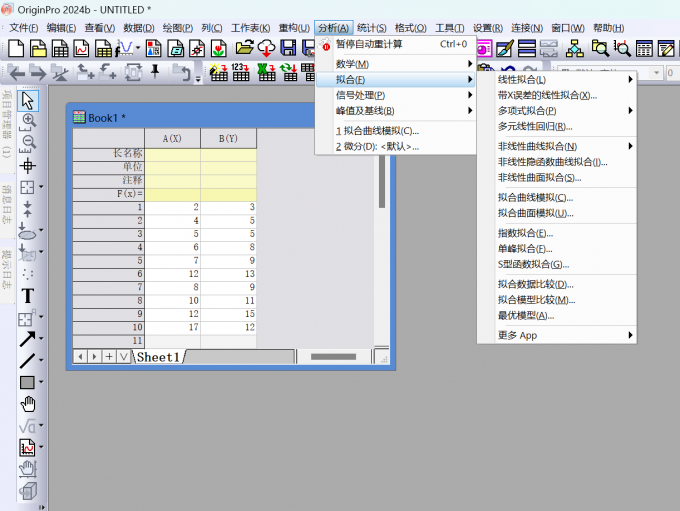Click 暂停自动重计算 menu item
Viewport: 680px width, 511px height.
(x=396, y=44)
